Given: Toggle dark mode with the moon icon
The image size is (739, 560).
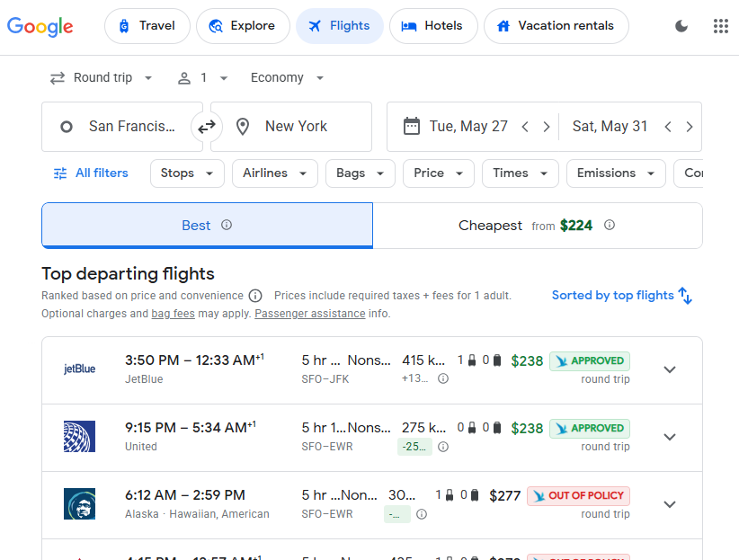Looking at the screenshot, I should click(681, 26).
